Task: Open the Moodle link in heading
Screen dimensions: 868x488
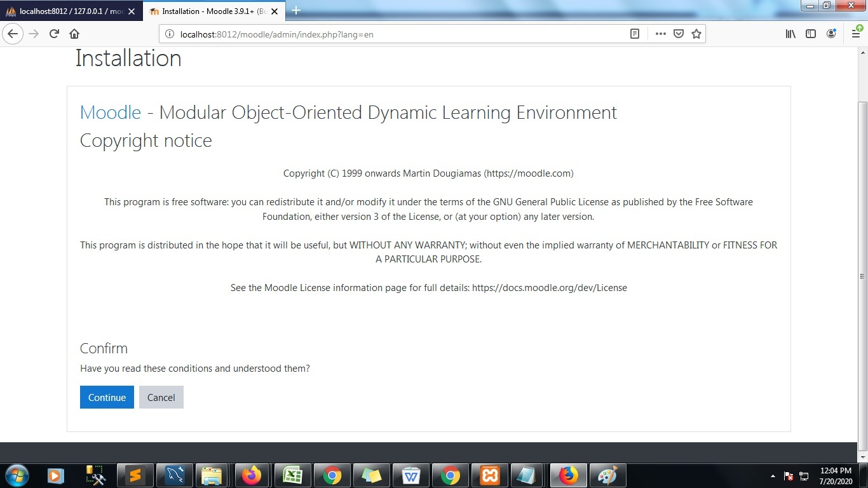Action: [111, 112]
